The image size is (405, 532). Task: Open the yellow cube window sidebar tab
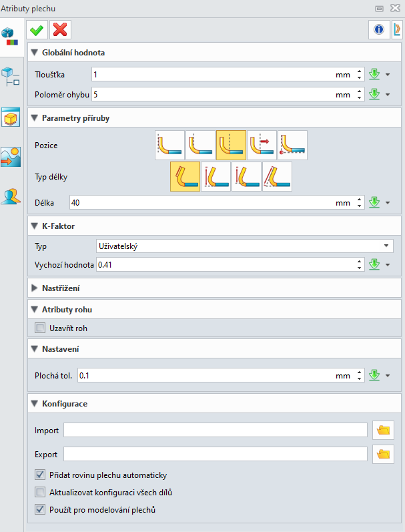(x=11, y=117)
